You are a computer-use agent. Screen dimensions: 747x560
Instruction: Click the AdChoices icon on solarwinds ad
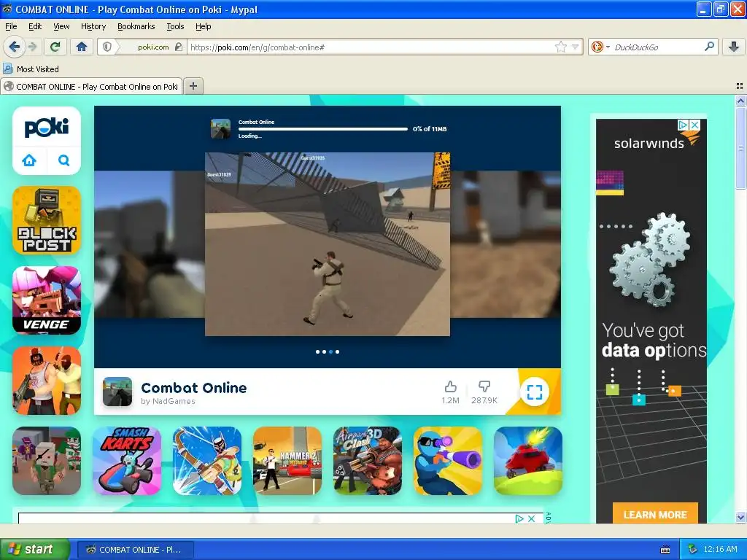point(683,125)
